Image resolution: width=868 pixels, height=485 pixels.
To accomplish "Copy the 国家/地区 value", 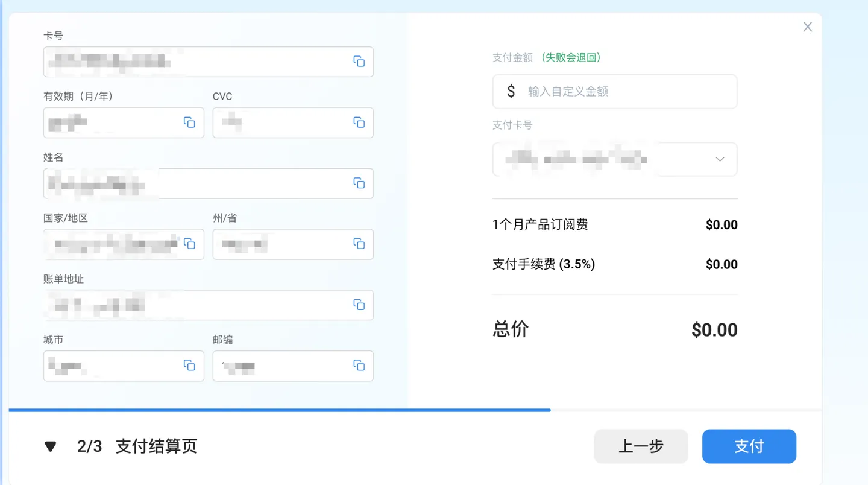I will [x=190, y=244].
